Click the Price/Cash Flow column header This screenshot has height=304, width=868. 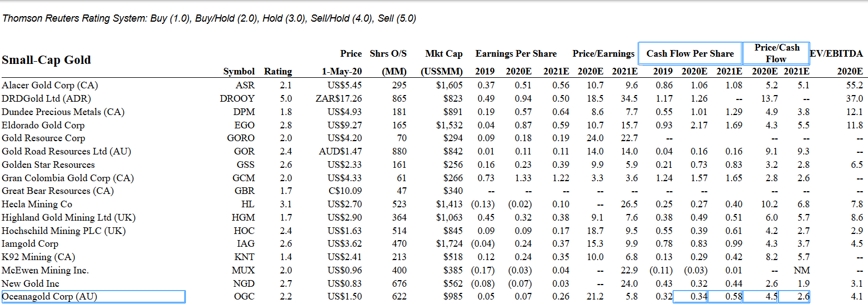(x=776, y=53)
